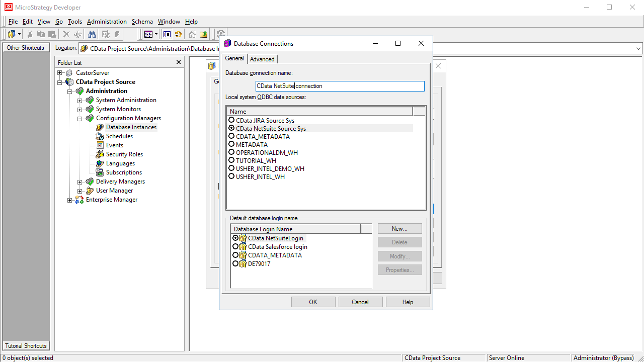Viewport: 644px width, 362px height.
Task: Click the Cut icon on the toolbar
Action: 30,34
